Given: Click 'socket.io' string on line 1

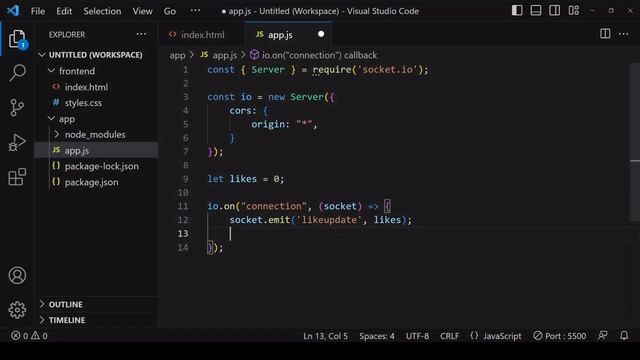Looking at the screenshot, I should [387, 70].
